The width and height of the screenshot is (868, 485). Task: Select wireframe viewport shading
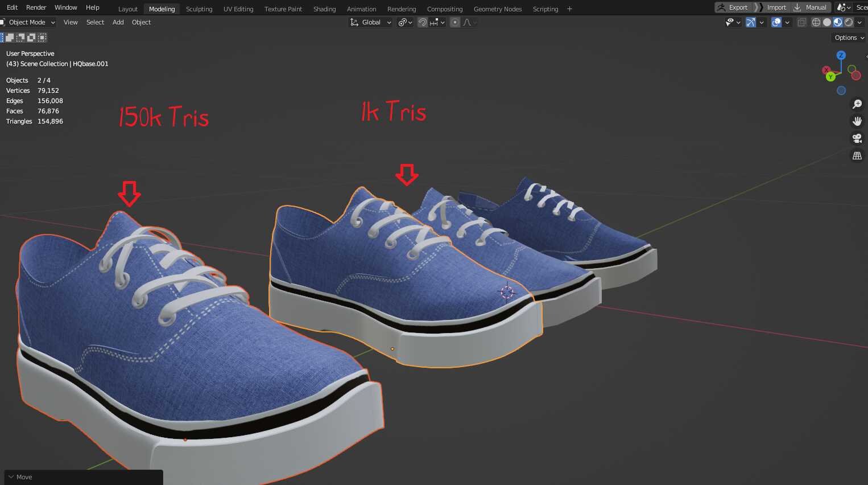[816, 22]
